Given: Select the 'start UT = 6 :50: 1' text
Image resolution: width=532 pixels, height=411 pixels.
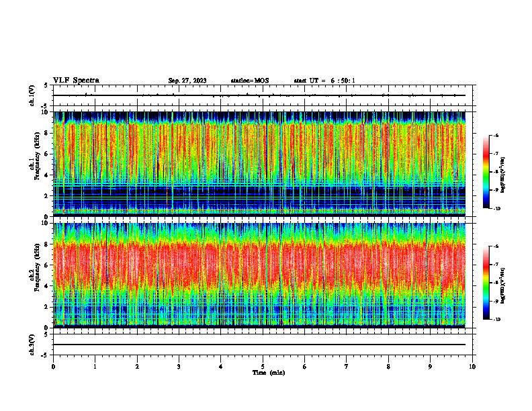Looking at the screenshot, I should 324,81.
